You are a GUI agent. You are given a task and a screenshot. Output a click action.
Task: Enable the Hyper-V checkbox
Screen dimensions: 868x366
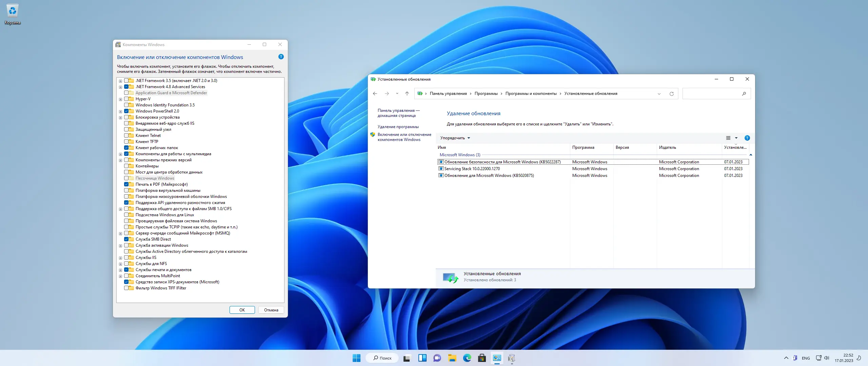(126, 99)
